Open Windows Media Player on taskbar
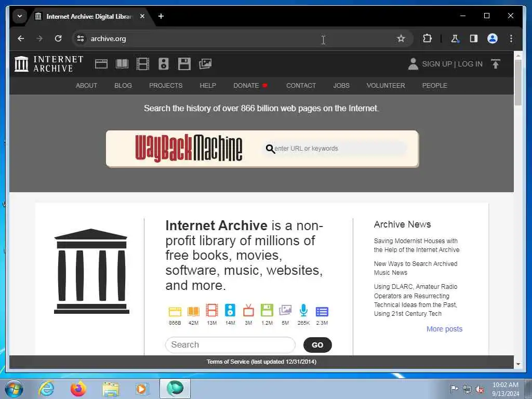 (142, 389)
